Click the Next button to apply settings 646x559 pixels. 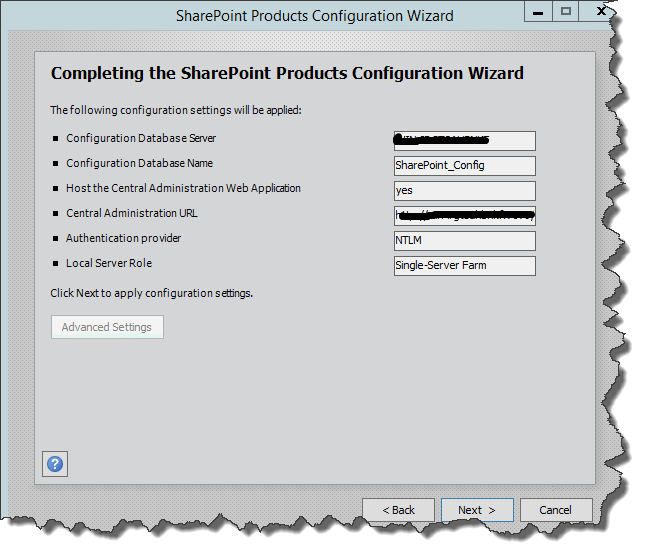click(x=477, y=510)
